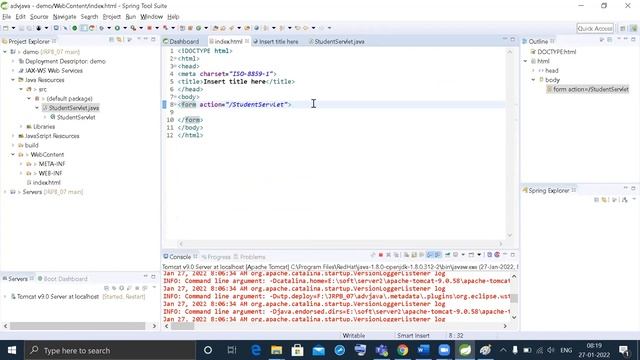Minimize the Project Explorer panel

tap(146, 39)
